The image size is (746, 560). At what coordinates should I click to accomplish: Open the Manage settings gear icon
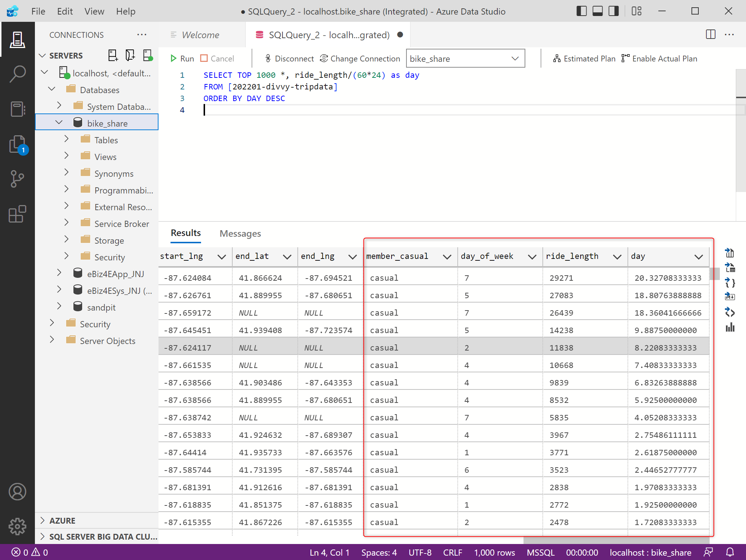[x=17, y=526]
